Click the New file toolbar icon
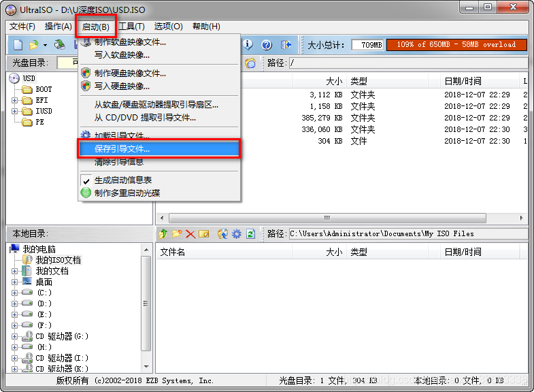The width and height of the screenshot is (534, 392). tap(18, 45)
